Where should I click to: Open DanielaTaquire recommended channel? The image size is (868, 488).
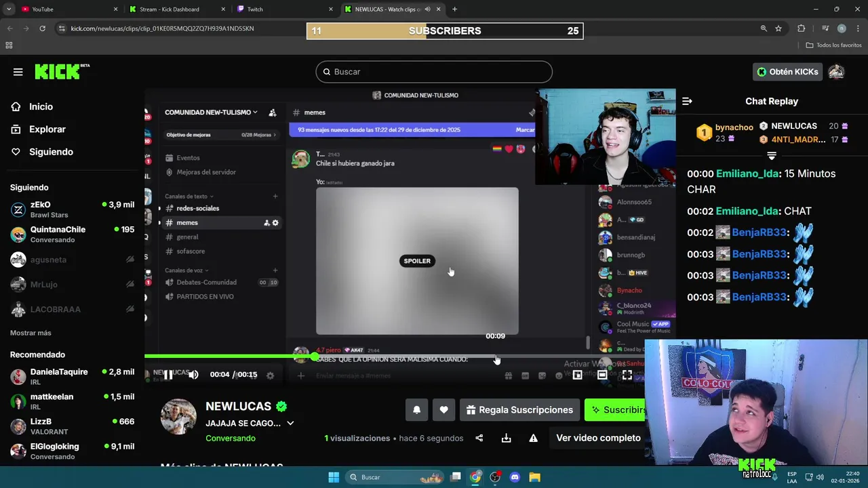(x=72, y=377)
